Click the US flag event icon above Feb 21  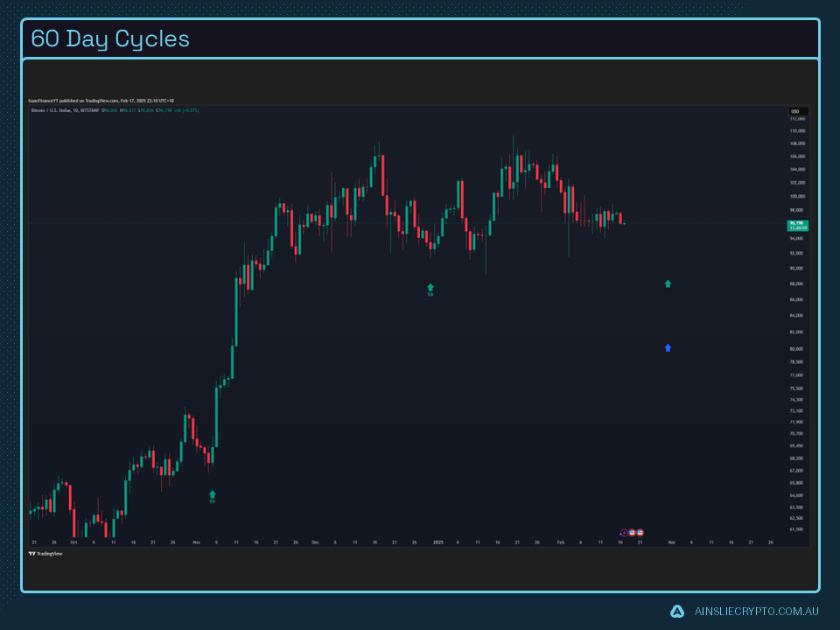(640, 532)
